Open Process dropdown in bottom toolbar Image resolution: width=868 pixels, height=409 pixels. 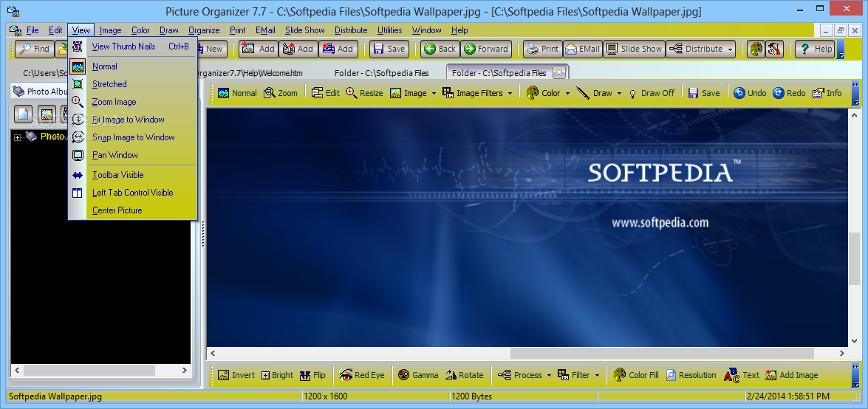coord(549,375)
